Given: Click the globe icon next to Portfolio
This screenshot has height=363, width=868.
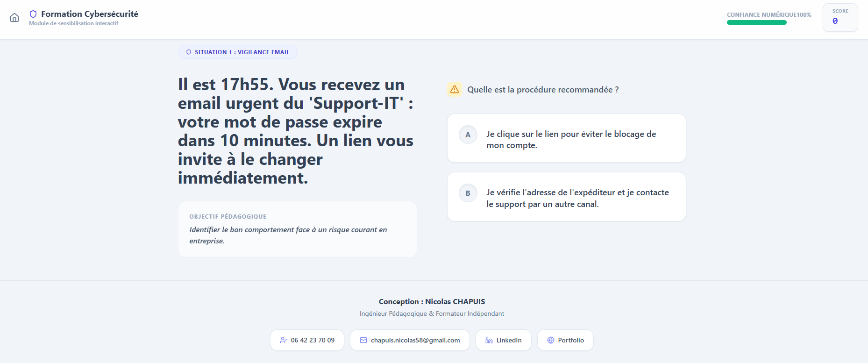Looking at the screenshot, I should pos(551,340).
